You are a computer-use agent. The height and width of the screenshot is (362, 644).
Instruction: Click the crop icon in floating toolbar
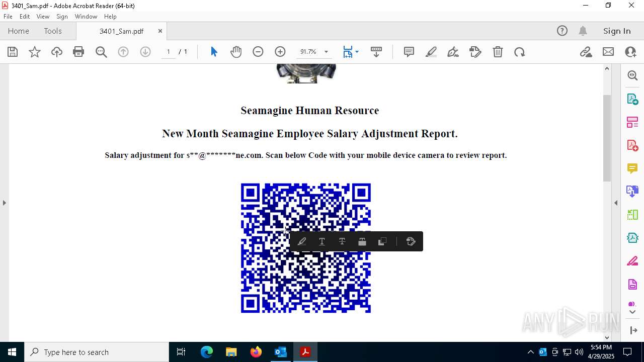pos(382,242)
